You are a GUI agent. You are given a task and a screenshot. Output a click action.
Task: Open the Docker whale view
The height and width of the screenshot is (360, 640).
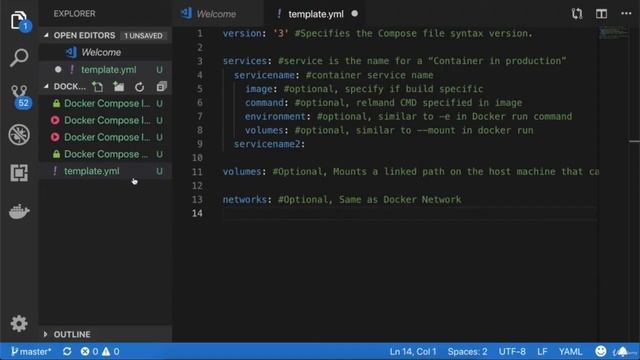19,211
